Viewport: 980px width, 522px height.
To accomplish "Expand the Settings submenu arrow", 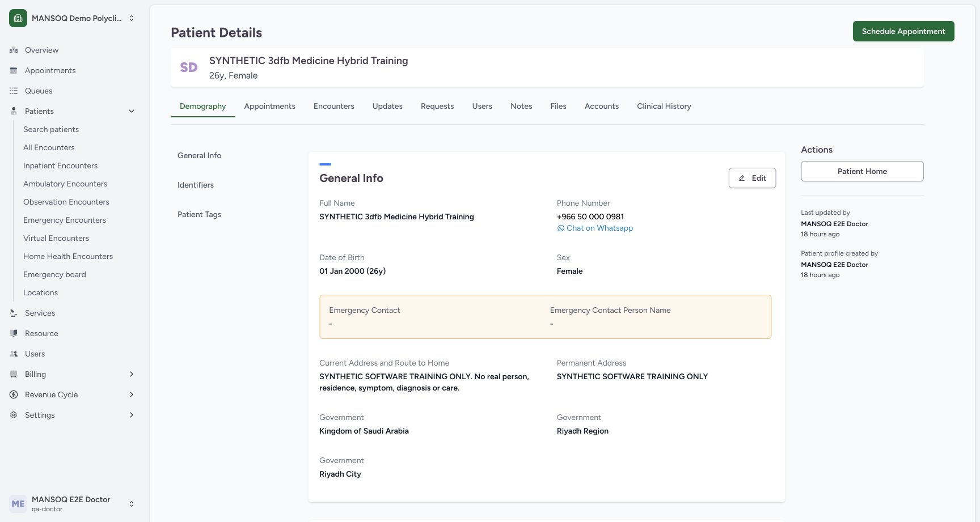I will [x=132, y=415].
